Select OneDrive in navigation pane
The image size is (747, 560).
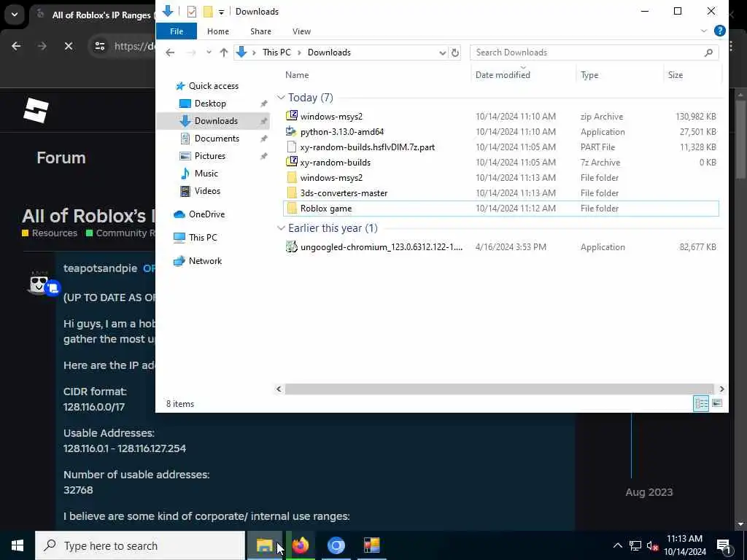click(206, 214)
